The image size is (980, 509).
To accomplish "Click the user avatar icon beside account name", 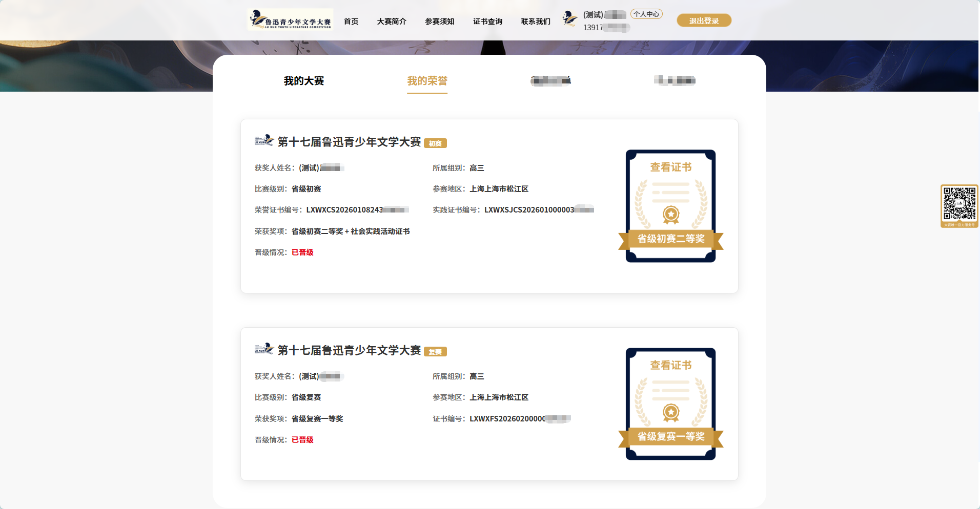I will click(569, 19).
